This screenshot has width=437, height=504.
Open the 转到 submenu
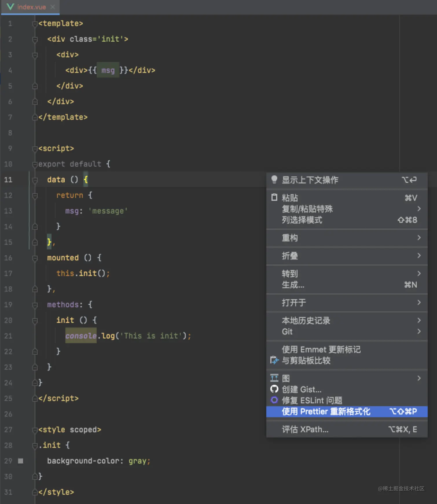(x=347, y=273)
